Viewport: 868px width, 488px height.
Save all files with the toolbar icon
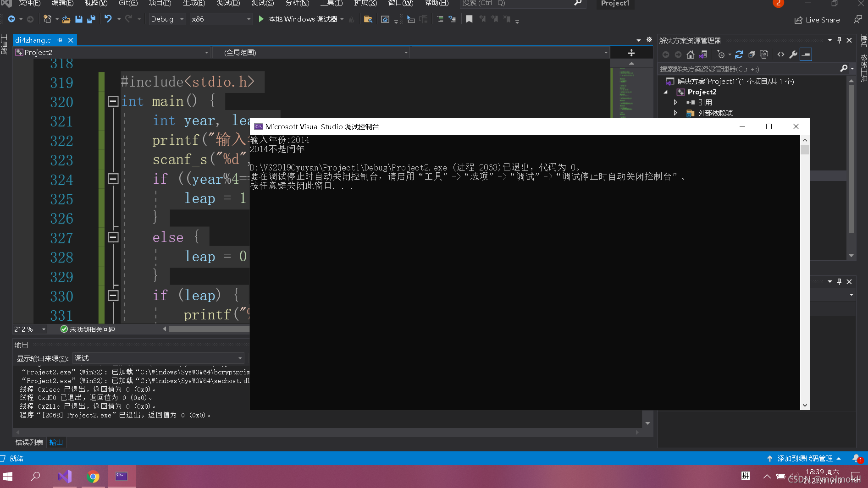click(91, 19)
